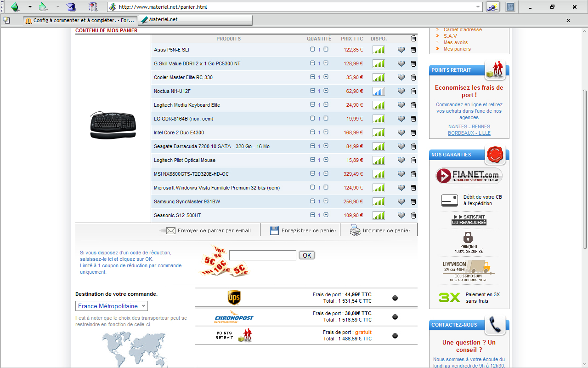This screenshot has height=368, width=588.
Task: Click the FIA-NET.com guarantee logo
Action: coord(469,176)
